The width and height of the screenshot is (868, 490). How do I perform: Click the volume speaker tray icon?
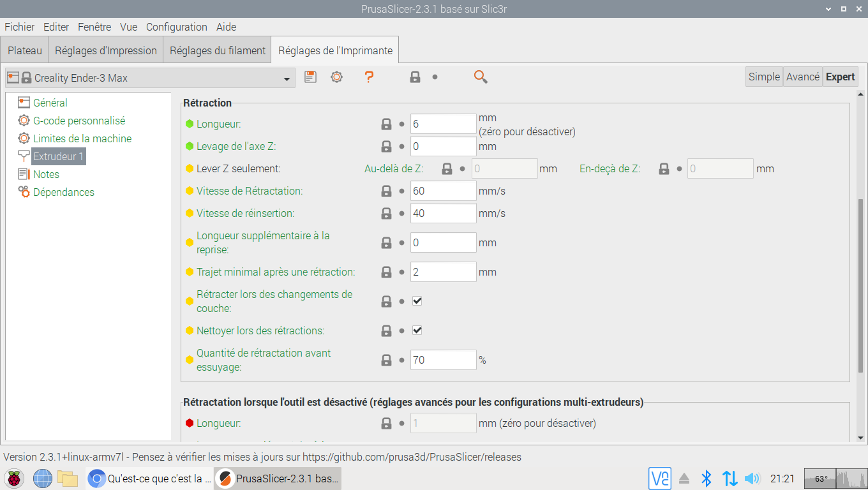coord(752,478)
